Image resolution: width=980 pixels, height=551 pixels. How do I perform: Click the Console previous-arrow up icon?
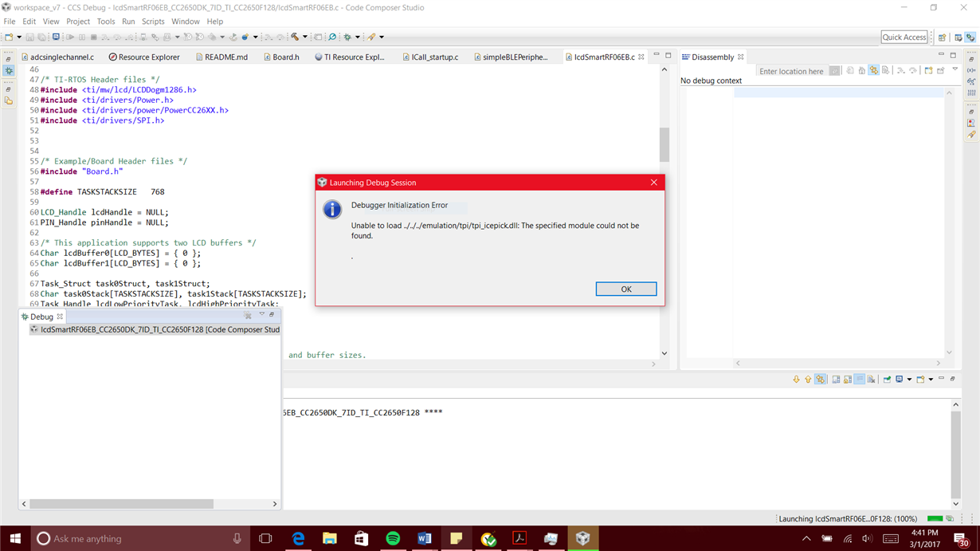coord(808,380)
